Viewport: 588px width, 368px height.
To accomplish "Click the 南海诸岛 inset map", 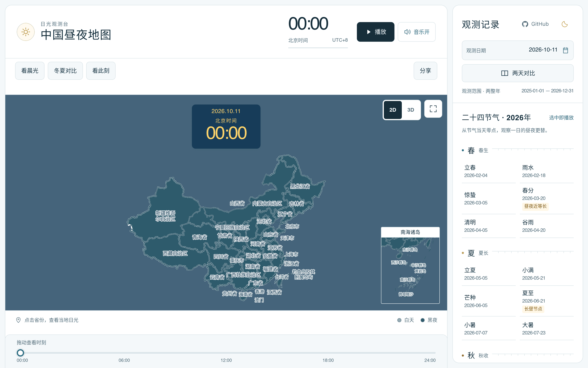I will [410, 265].
